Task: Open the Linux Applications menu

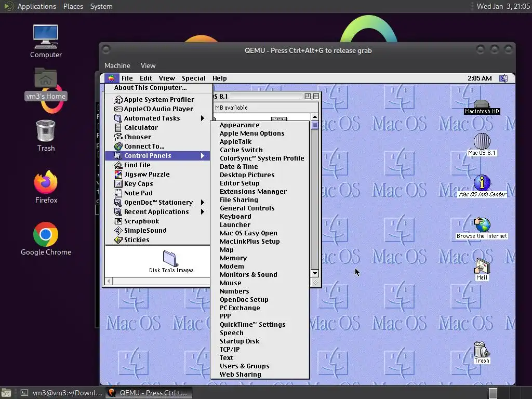Action: coord(37,6)
